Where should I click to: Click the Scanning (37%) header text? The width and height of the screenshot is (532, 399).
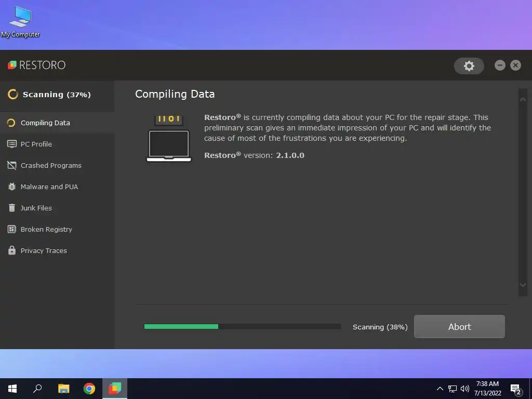point(57,95)
